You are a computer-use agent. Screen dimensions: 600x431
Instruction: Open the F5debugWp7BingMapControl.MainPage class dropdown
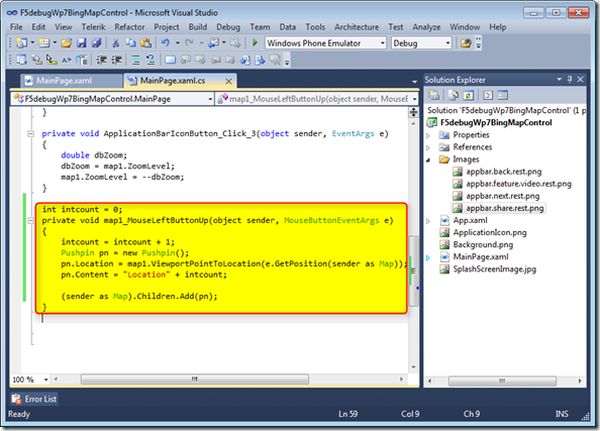coord(210,99)
